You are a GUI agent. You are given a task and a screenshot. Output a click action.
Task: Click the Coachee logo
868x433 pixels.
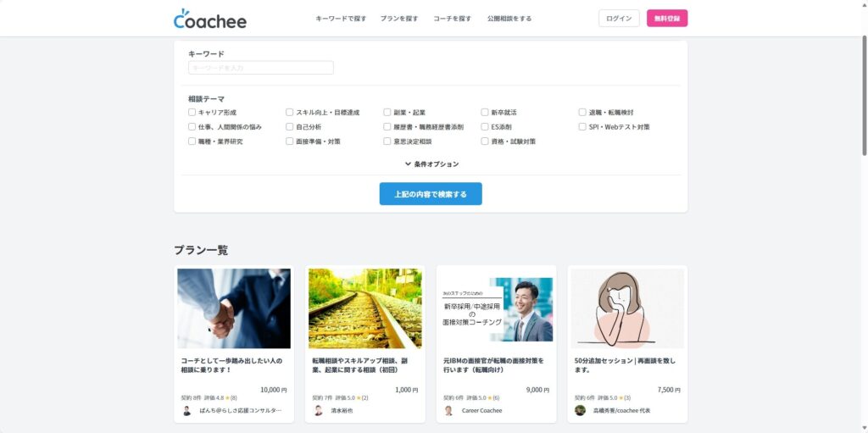(210, 19)
